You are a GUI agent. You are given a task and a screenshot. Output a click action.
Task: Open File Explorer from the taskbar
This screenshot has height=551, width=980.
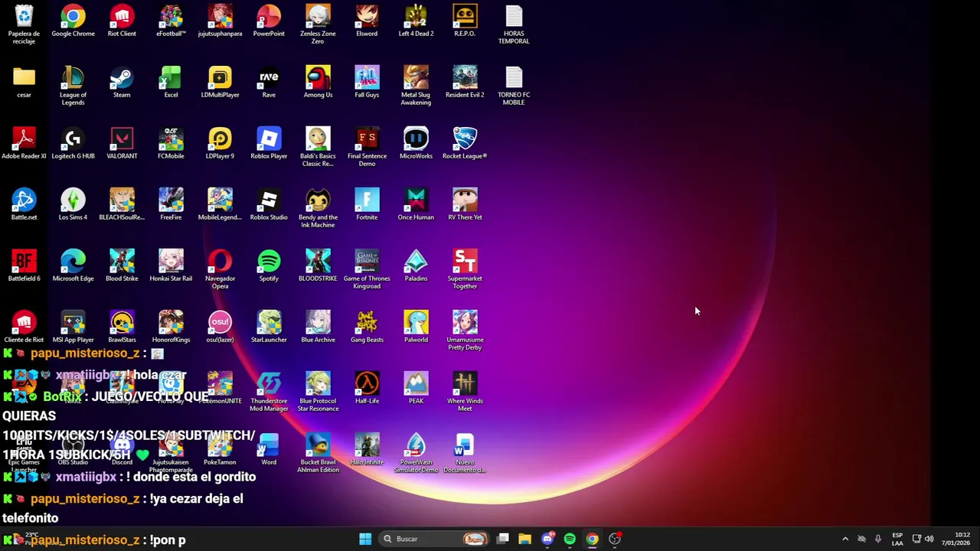[524, 539]
